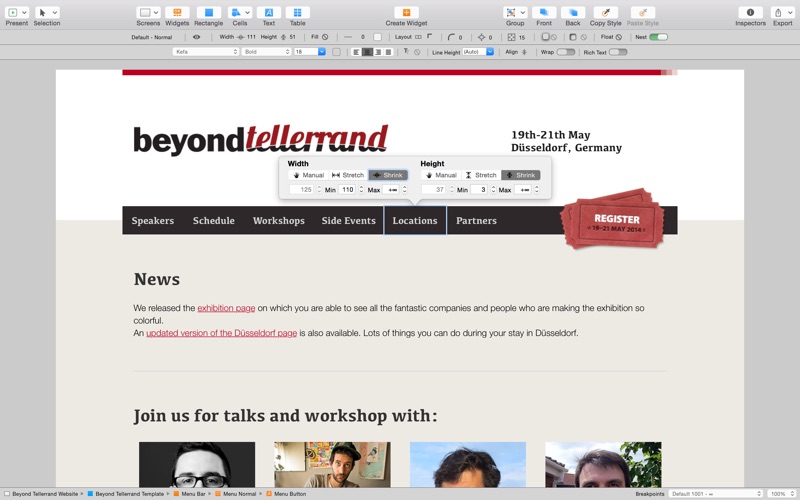Select the Table tool
Screen dimensions: 800x500
297,12
